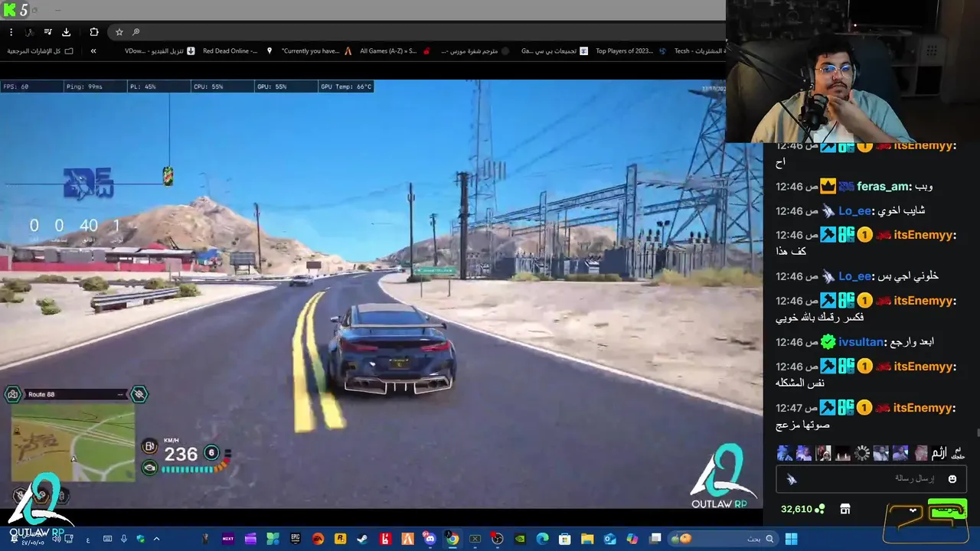Open Discord from the taskbar
The image size is (980, 551).
point(430,539)
